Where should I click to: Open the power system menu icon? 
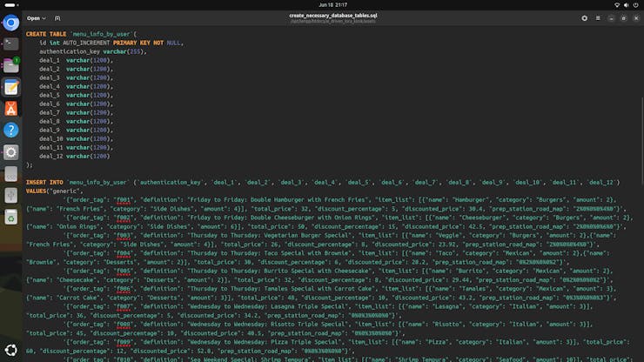635,5
